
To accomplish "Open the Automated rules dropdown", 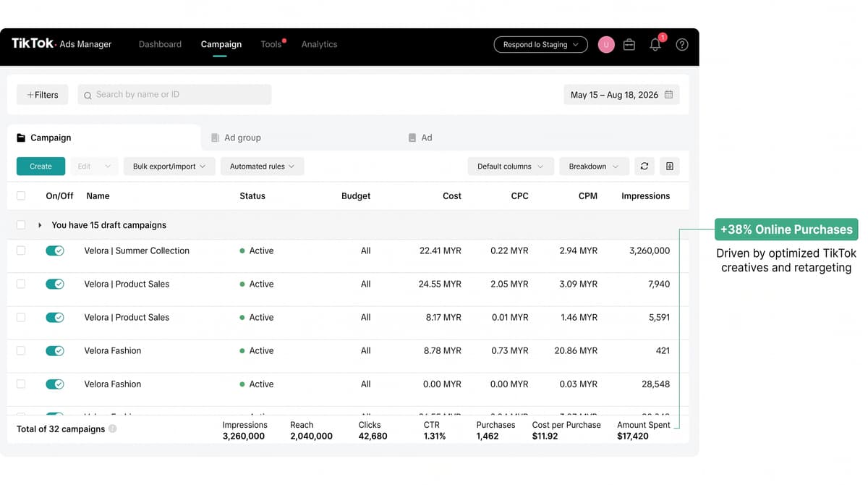I will pos(262,166).
